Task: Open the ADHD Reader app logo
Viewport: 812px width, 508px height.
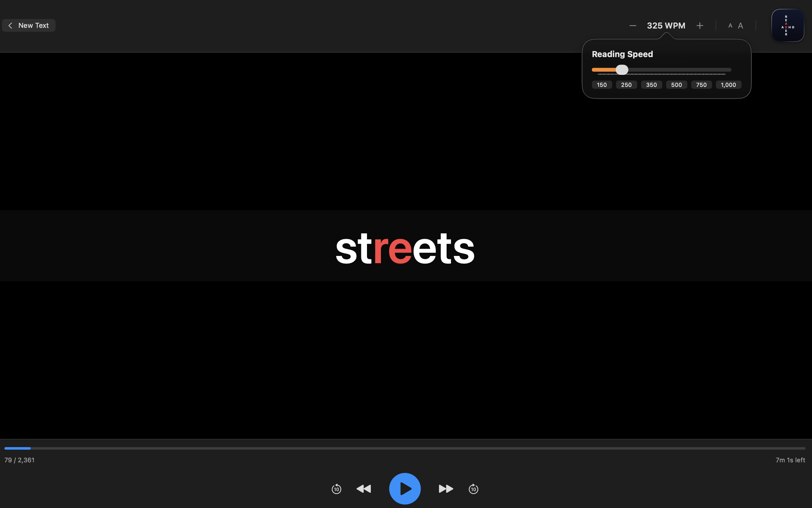Action: [x=788, y=26]
